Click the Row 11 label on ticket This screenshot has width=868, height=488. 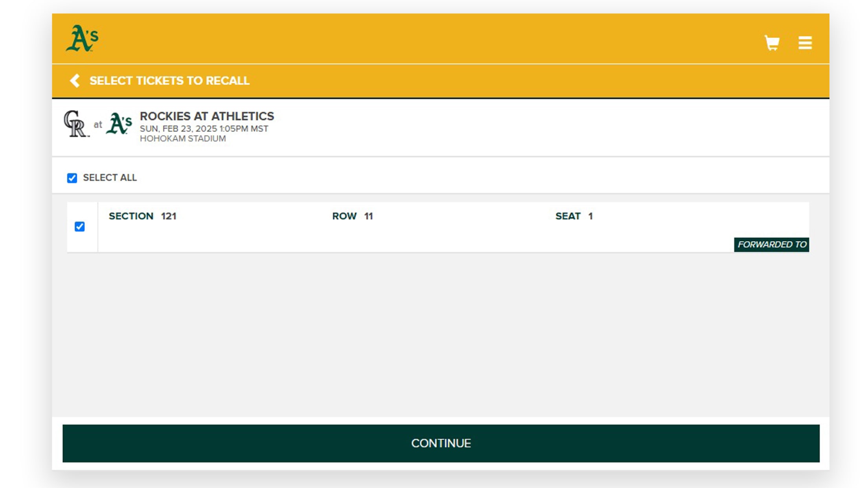352,216
